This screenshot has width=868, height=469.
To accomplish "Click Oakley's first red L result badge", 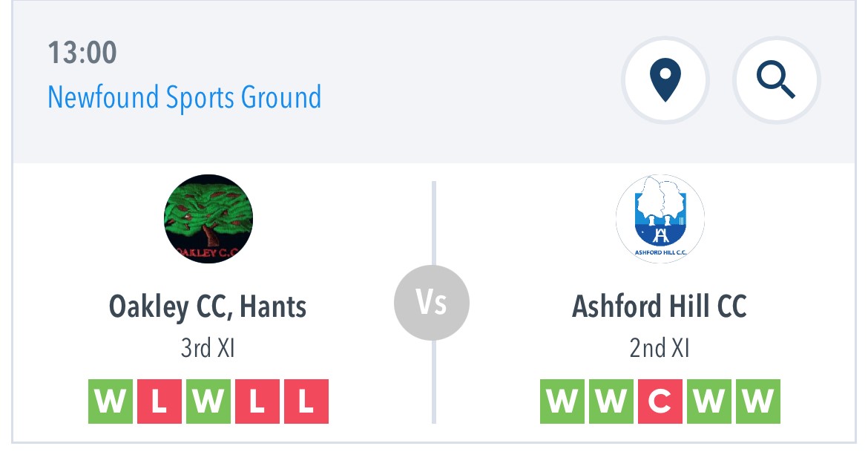I will [160, 401].
